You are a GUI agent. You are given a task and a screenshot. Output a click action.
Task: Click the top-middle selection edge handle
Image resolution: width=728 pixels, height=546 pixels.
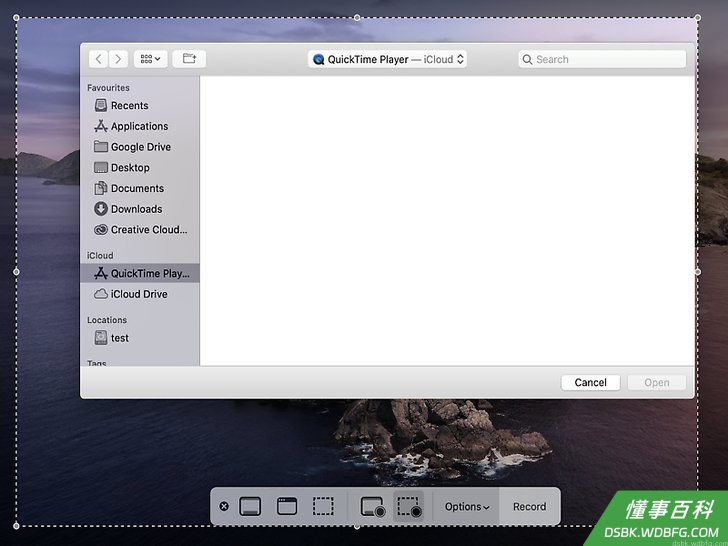[357, 18]
